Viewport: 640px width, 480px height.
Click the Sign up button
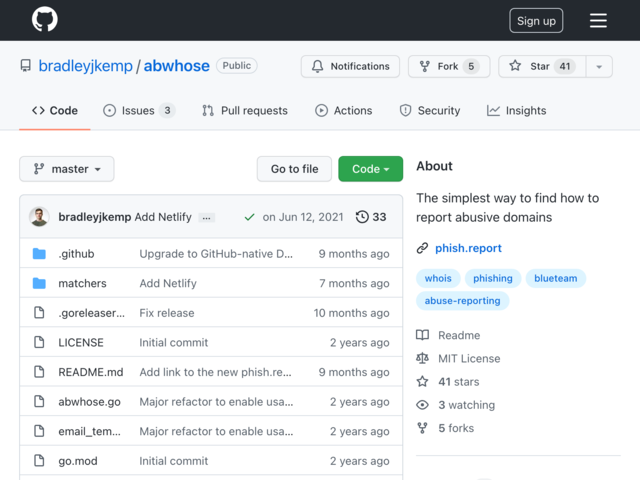pyautogui.click(x=536, y=20)
